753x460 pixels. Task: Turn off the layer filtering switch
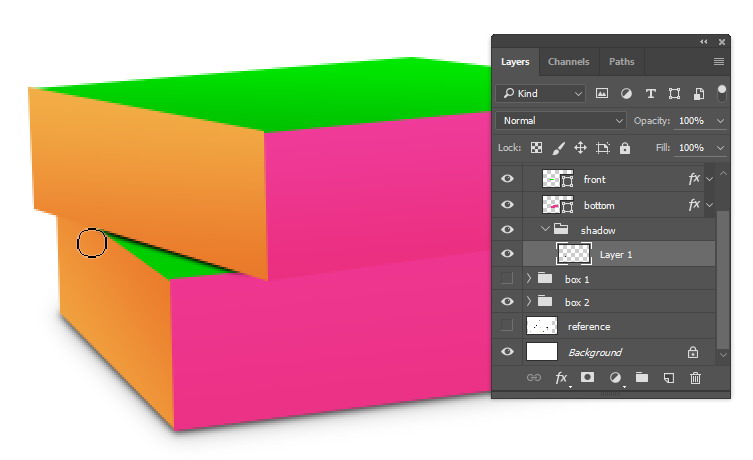click(722, 92)
